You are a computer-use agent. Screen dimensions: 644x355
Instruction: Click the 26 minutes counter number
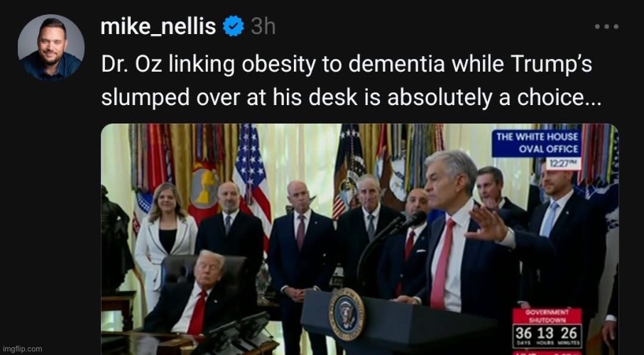coord(569,333)
